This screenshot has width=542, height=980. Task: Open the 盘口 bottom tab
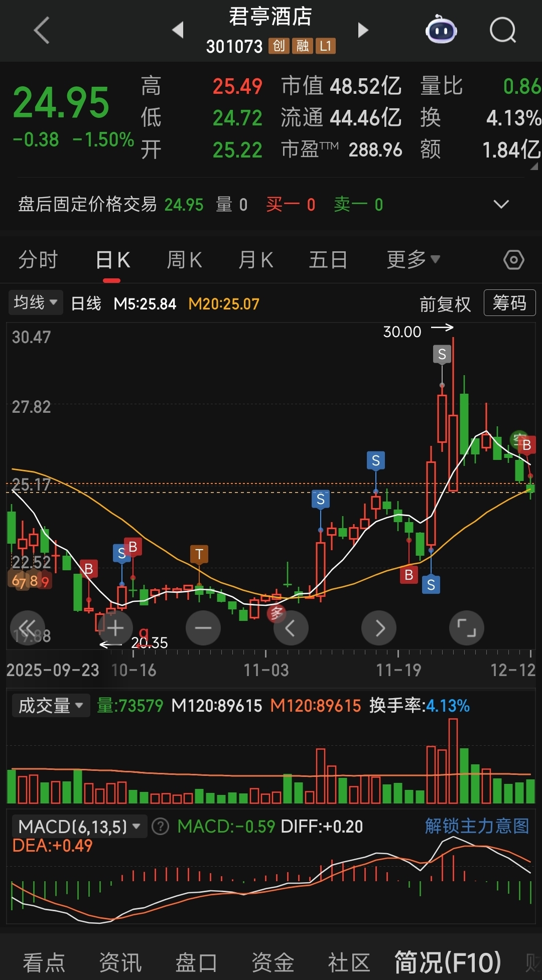pyautogui.click(x=196, y=962)
